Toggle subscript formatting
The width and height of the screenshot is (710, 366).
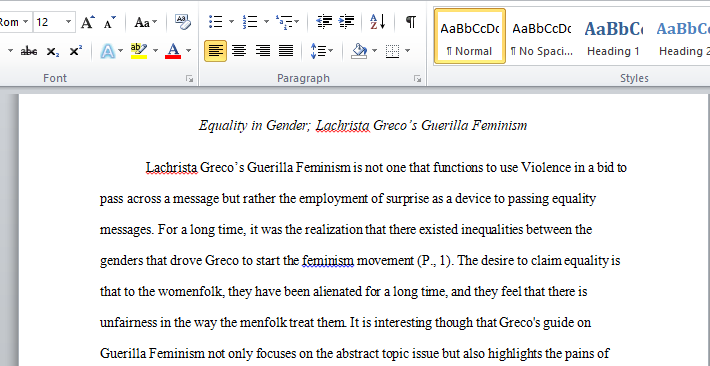pyautogui.click(x=53, y=51)
